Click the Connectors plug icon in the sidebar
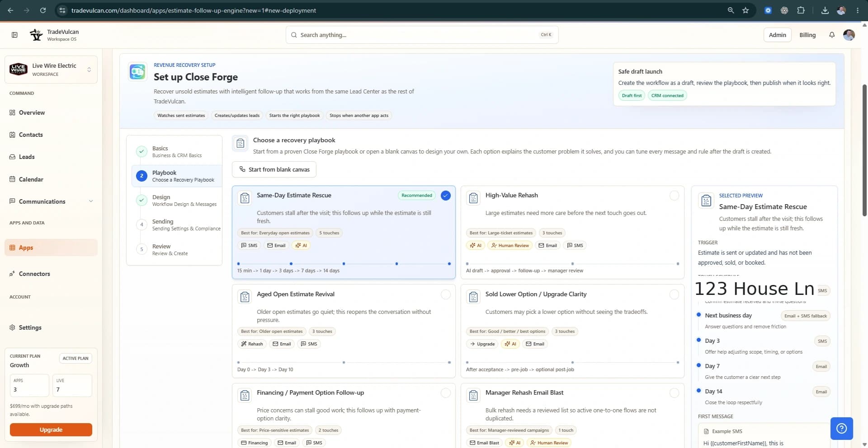 coord(12,274)
